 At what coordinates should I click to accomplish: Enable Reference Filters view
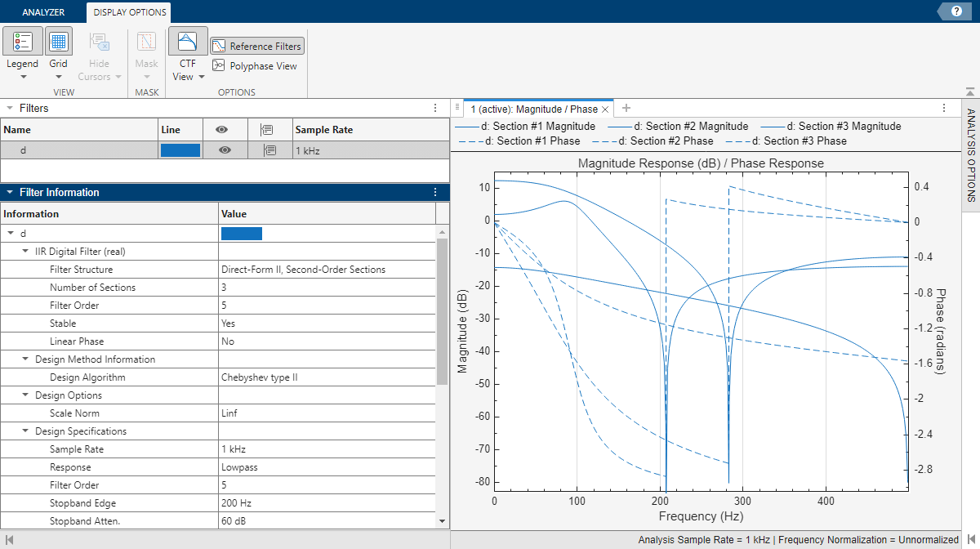256,46
